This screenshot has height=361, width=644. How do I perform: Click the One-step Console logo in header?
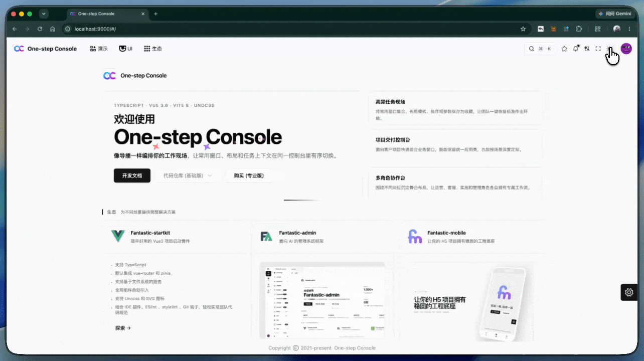coord(46,49)
